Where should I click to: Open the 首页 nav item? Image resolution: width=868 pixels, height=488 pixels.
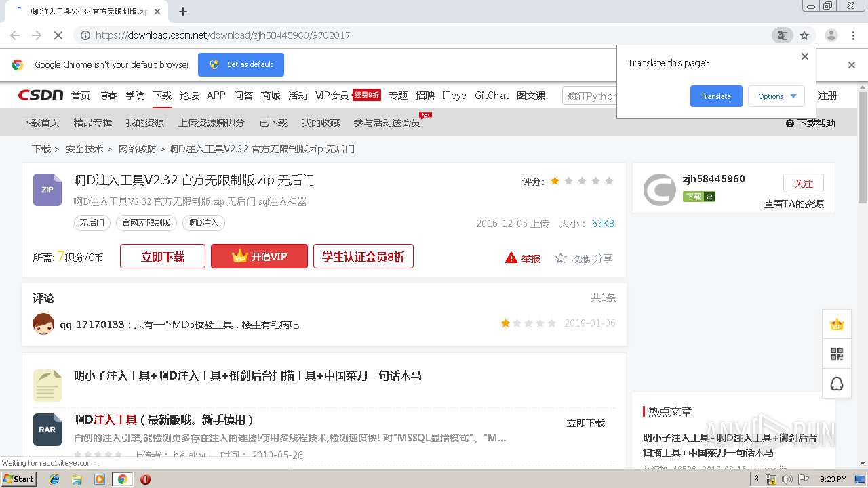(81, 96)
